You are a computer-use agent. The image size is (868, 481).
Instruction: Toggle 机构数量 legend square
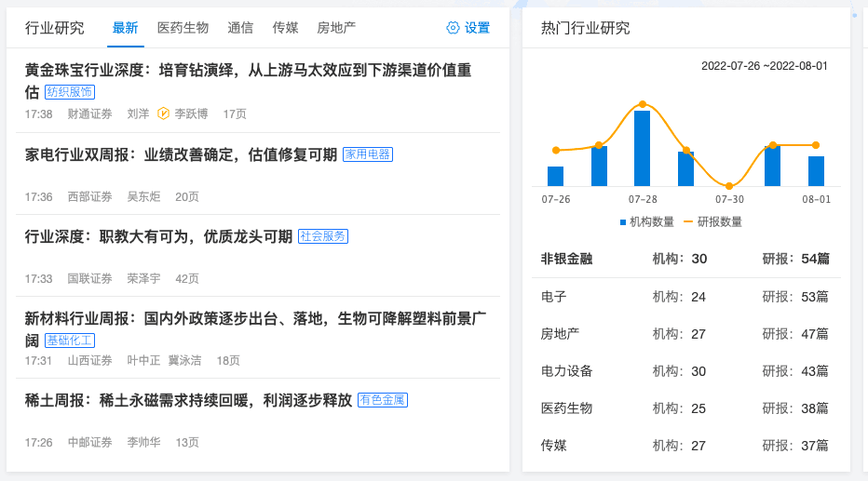pos(623,222)
